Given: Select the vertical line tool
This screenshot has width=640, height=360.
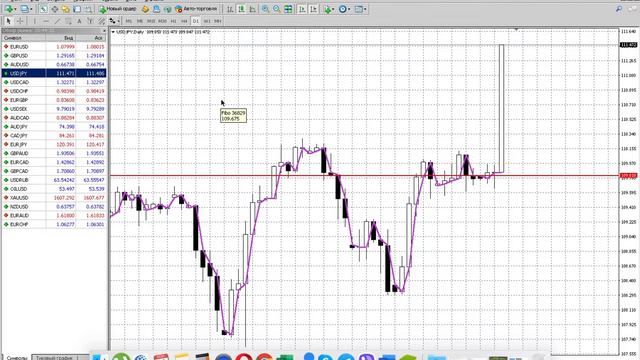Looking at the screenshot, I should coord(35,21).
